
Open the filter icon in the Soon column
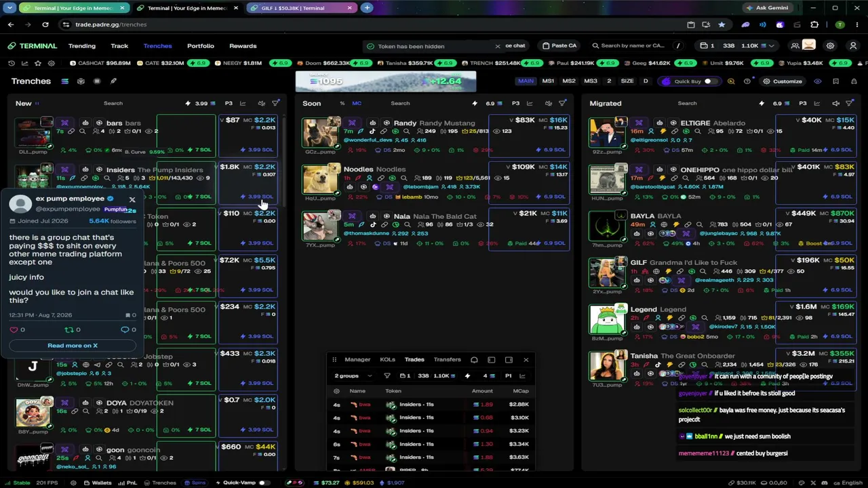tap(562, 104)
